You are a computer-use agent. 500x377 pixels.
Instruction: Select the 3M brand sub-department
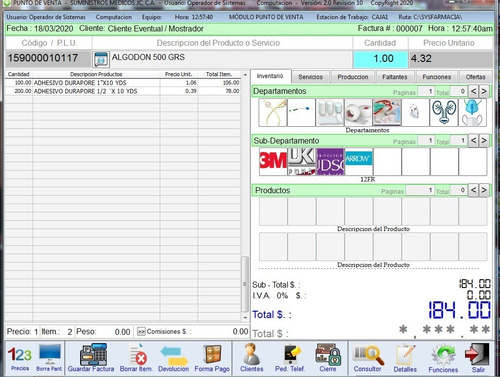(x=273, y=162)
